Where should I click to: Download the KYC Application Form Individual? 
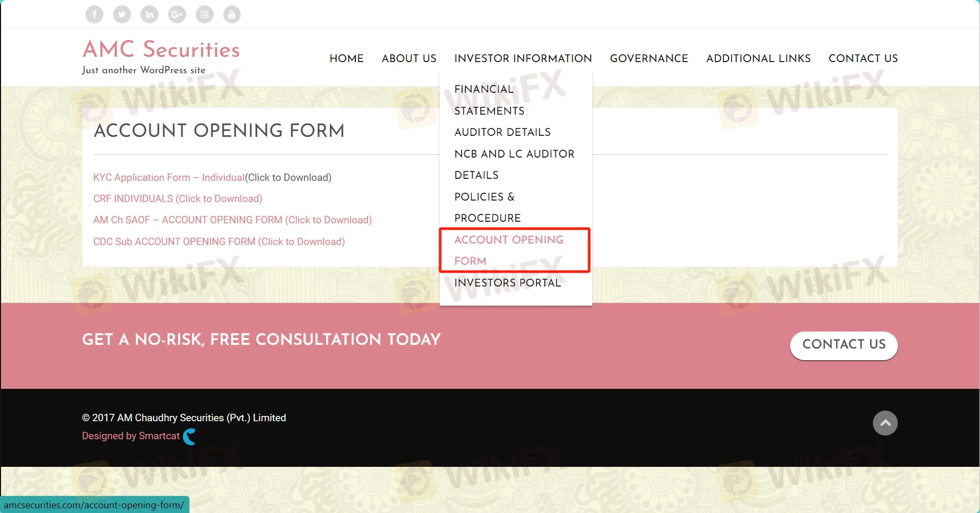[168, 177]
